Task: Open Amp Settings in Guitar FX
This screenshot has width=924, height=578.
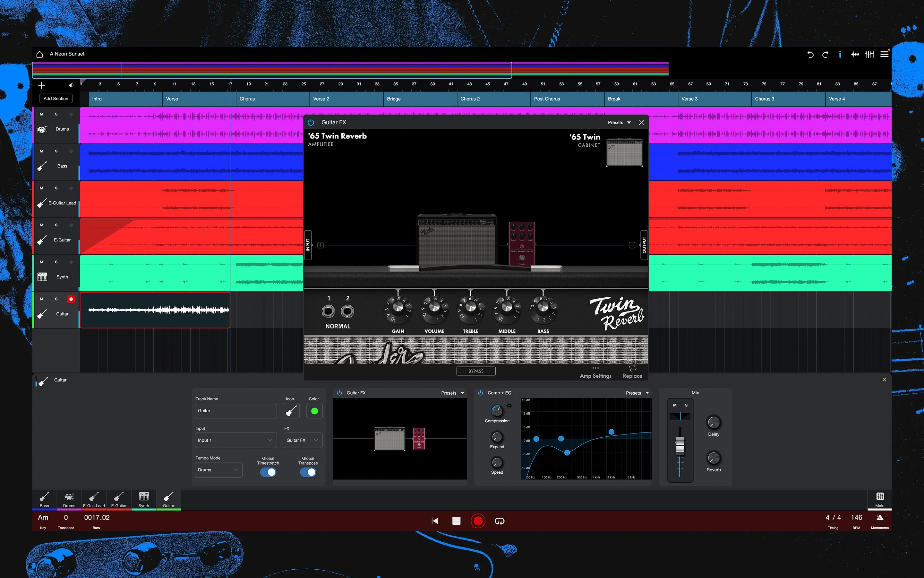Action: (x=595, y=372)
